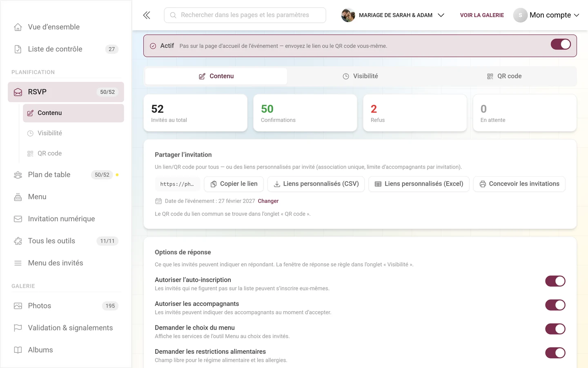Click the 50 Confirmations stat card

[305, 113]
